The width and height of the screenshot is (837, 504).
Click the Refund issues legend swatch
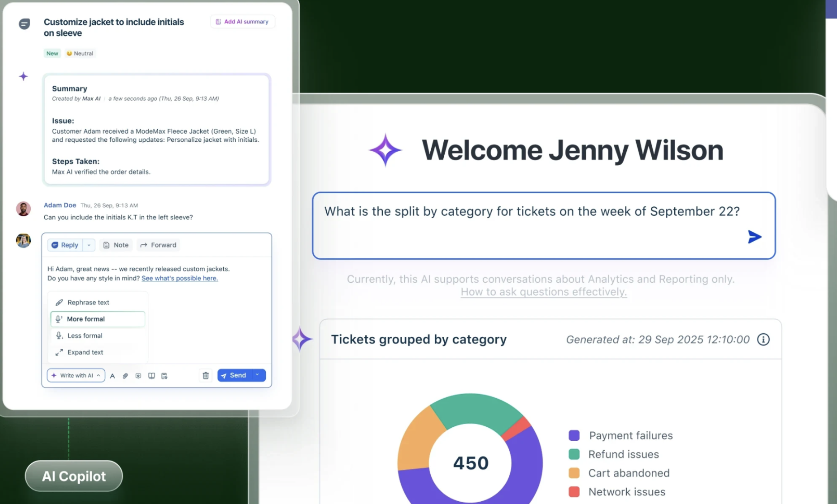574,454
